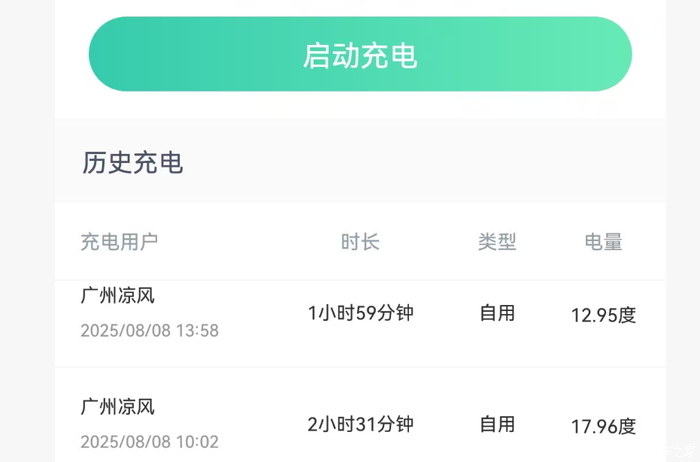
Task: Click the 充电用户 column header
Action: coord(119,242)
